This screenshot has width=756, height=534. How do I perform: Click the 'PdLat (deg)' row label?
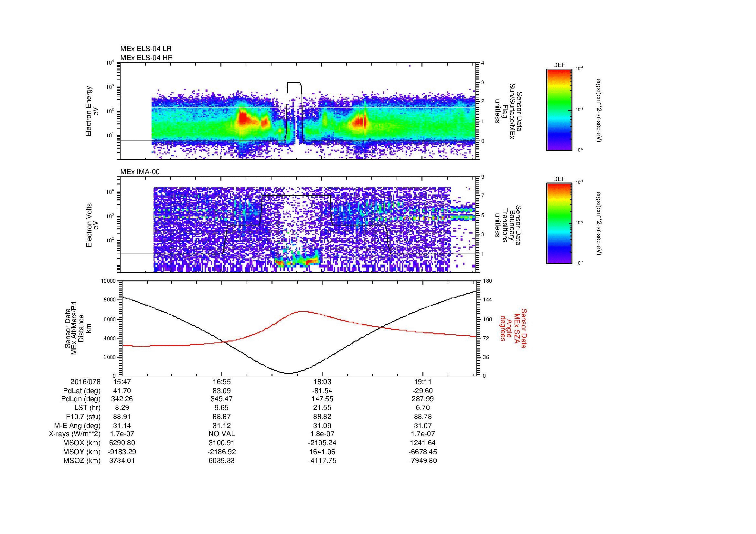[x=82, y=391]
